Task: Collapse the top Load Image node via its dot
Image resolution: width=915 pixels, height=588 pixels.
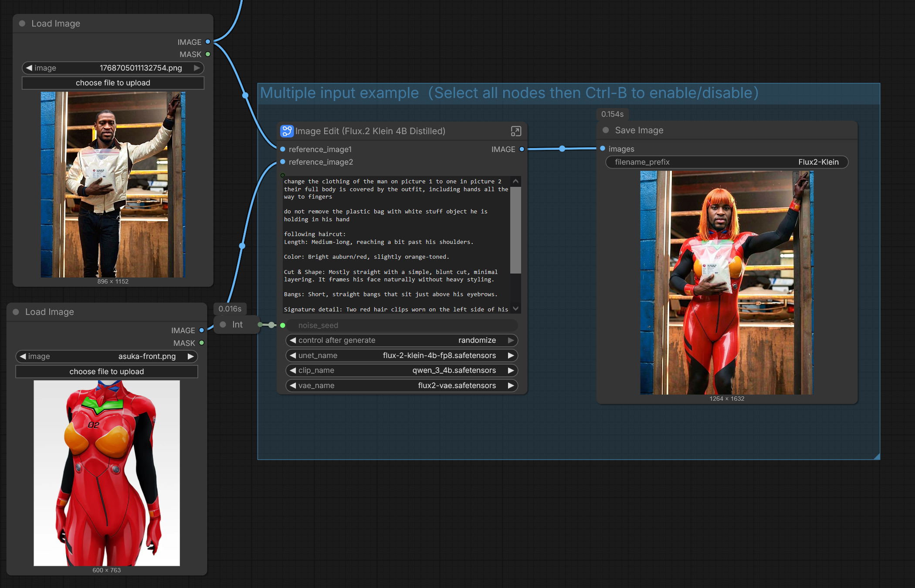Action: tap(22, 24)
